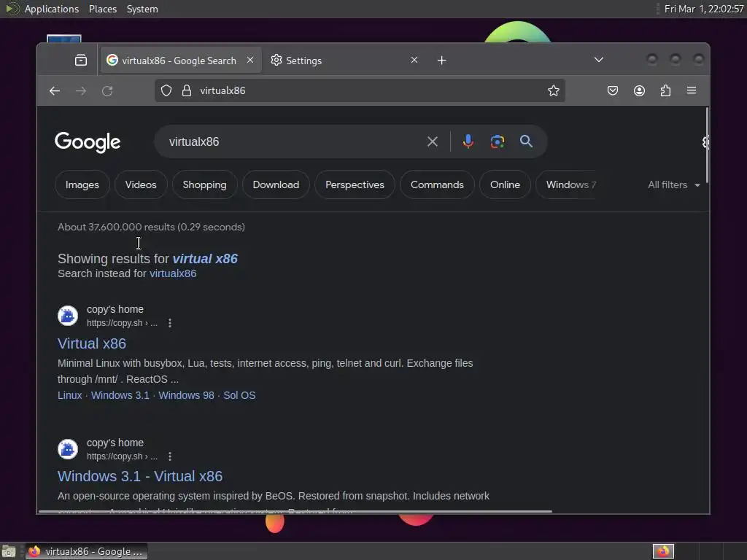747x560 pixels.
Task: Click the second result's copy.sh favicon
Action: [x=68, y=449]
